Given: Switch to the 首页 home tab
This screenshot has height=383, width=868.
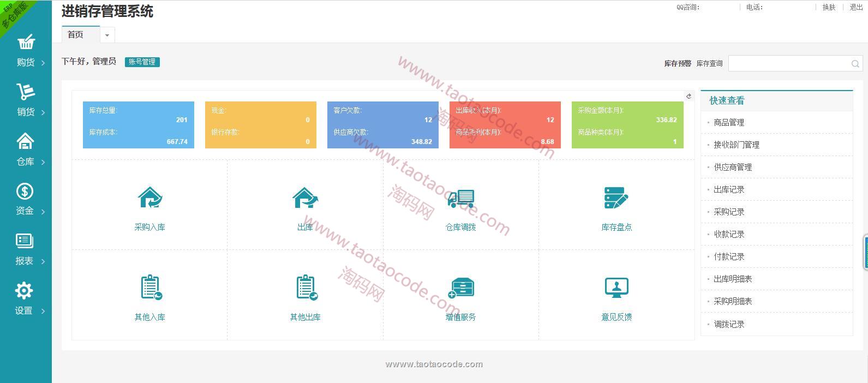Looking at the screenshot, I should pos(76,35).
